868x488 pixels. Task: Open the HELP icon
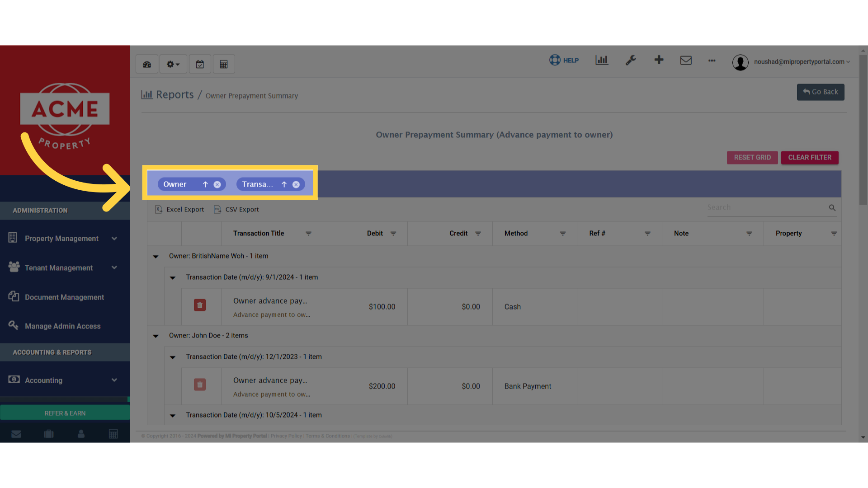point(564,60)
